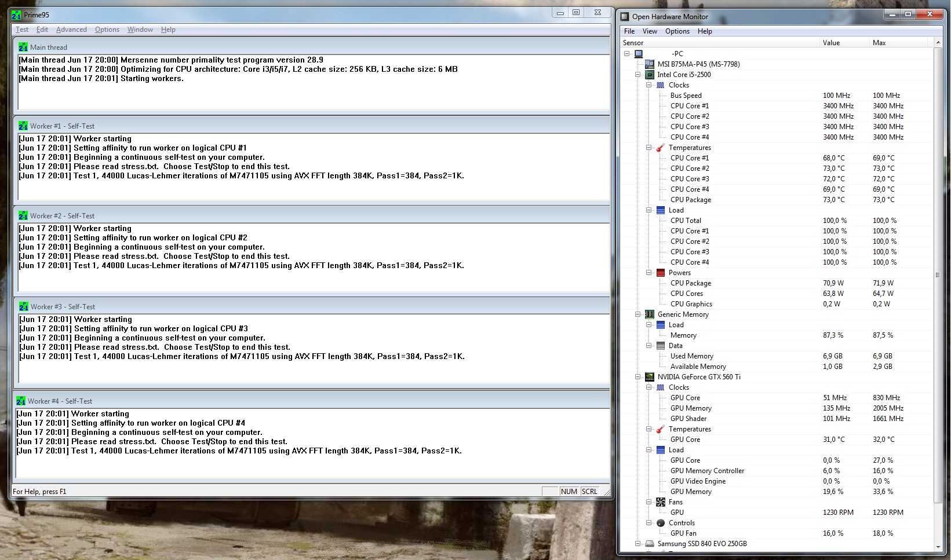
Task: Click the Intel Core i5-2500 CPU icon
Action: point(650,75)
